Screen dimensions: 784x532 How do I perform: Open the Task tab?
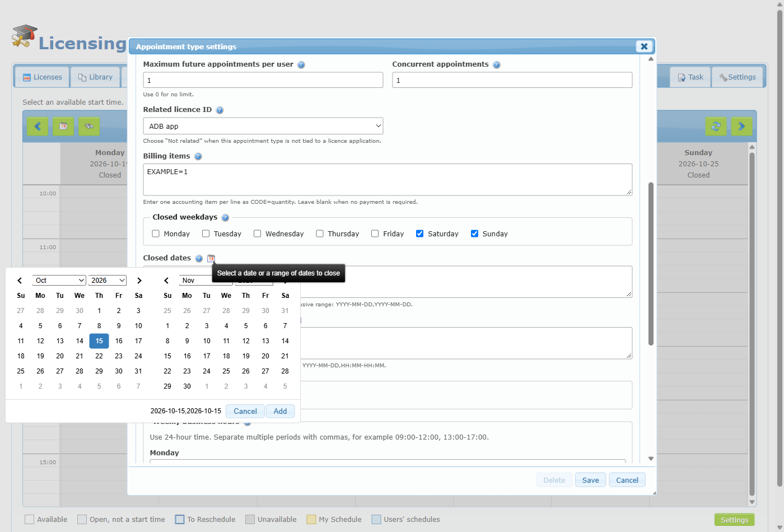[690, 77]
